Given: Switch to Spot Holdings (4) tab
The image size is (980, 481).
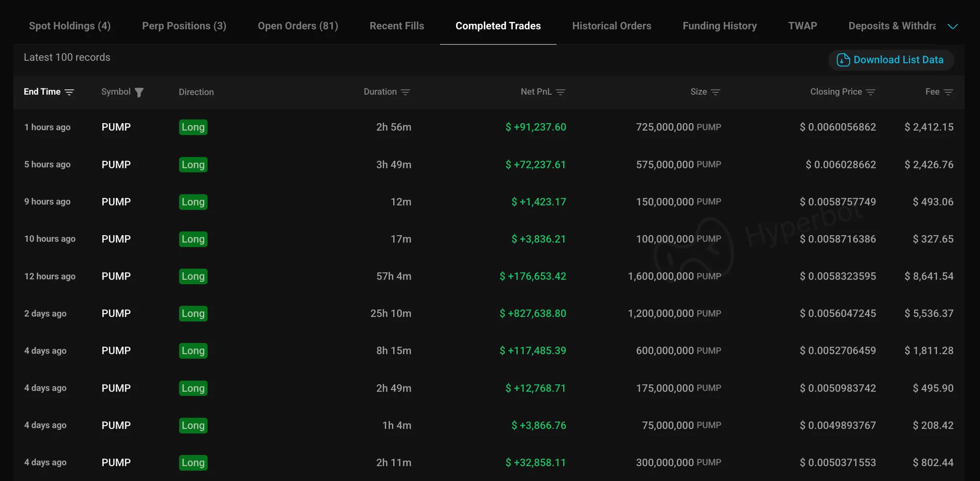Looking at the screenshot, I should pyautogui.click(x=70, y=26).
